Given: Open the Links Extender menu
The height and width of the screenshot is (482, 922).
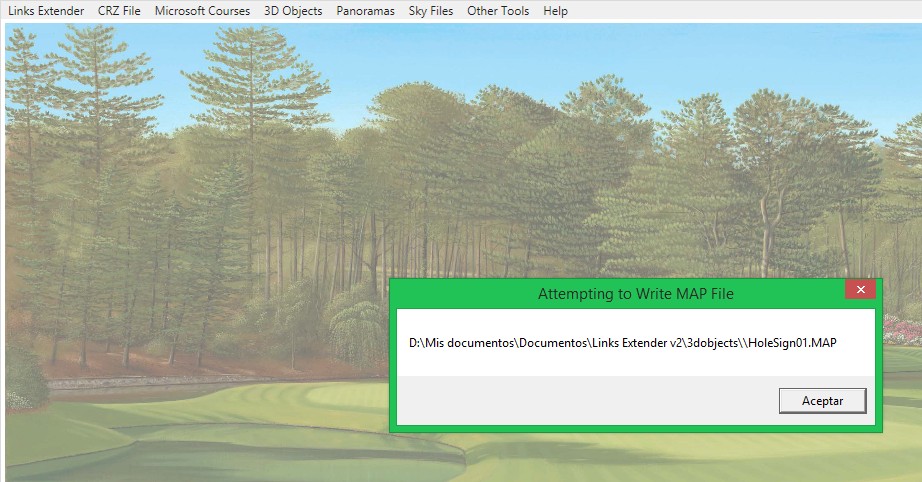Looking at the screenshot, I should pyautogui.click(x=46, y=11).
